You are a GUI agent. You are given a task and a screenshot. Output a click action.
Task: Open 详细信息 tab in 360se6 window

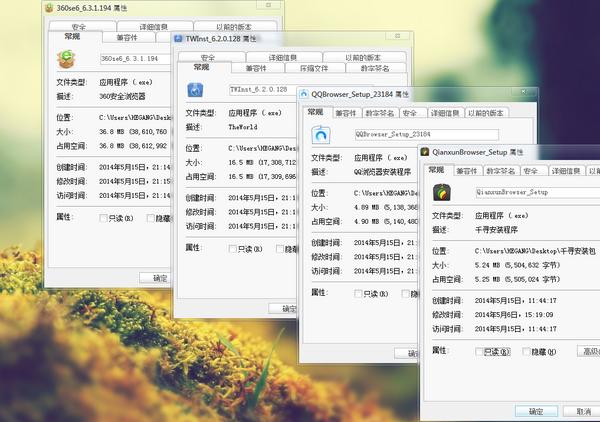[155, 26]
